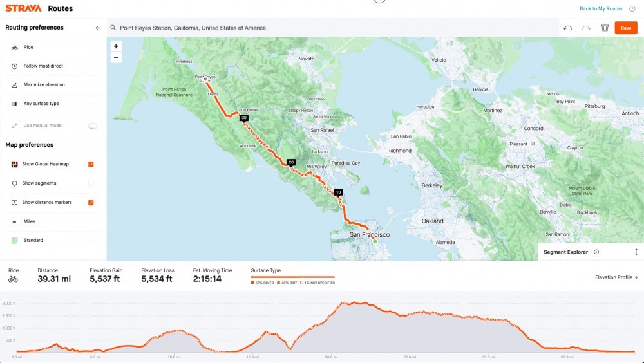The height and width of the screenshot is (363, 644).
Task: Delete route with trash icon
Action: tap(605, 28)
